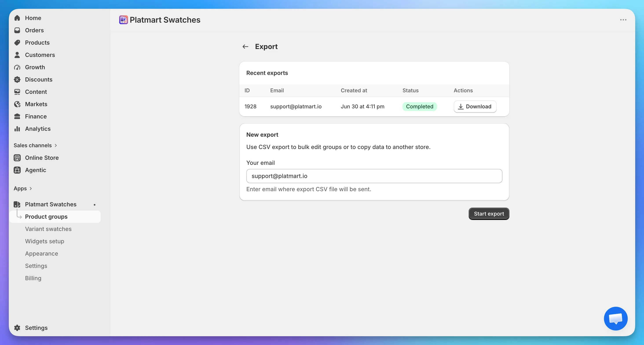
Task: Click the Orders inbox icon
Action: pyautogui.click(x=17, y=30)
